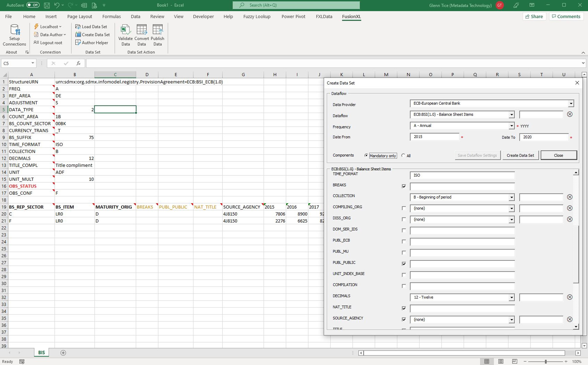Open the Frequency combo box

pyautogui.click(x=511, y=126)
